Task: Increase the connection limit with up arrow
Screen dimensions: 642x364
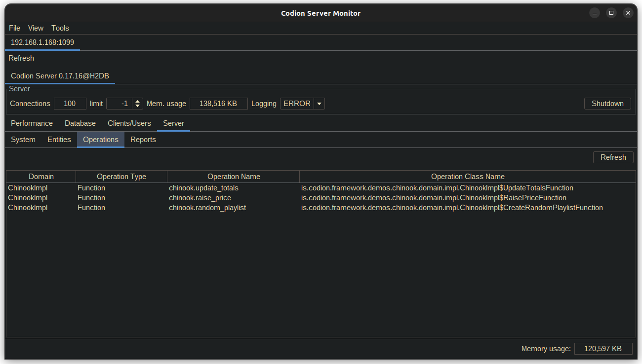Action: click(x=137, y=101)
